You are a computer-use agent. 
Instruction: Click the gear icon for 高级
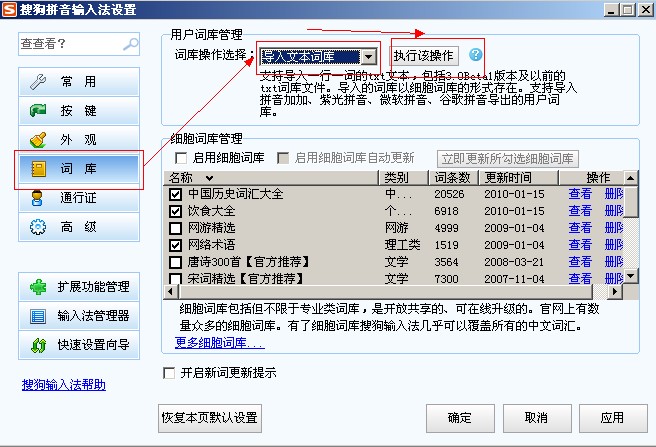[x=38, y=227]
